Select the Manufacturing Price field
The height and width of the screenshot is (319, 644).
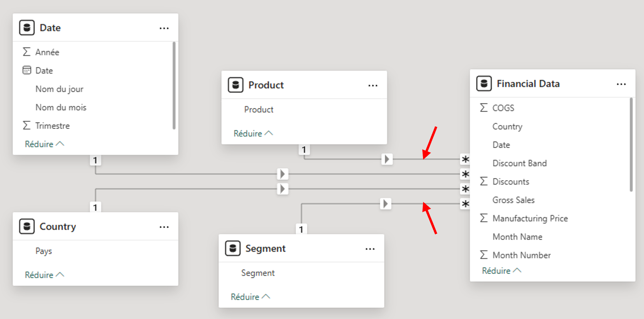click(530, 218)
